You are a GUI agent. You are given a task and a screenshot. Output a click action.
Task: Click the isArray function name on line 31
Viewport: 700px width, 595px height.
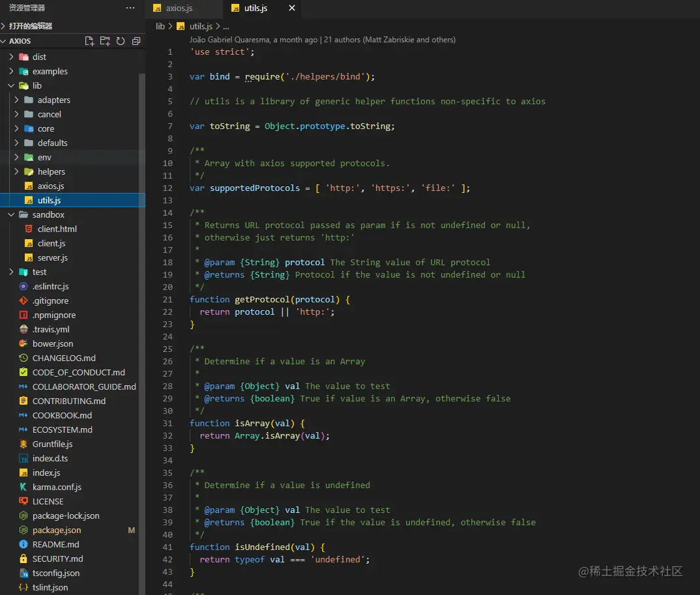(252, 423)
